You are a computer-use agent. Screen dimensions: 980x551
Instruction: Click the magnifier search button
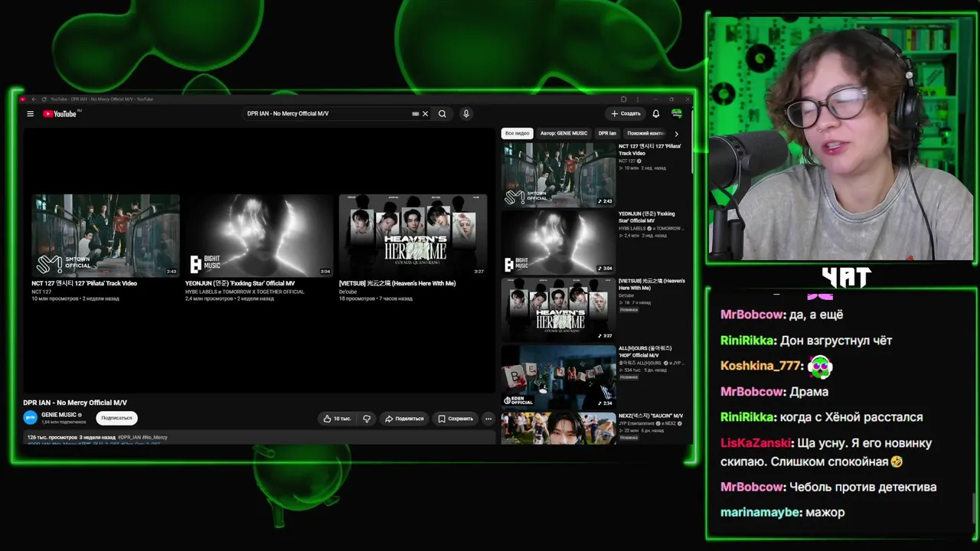(443, 114)
